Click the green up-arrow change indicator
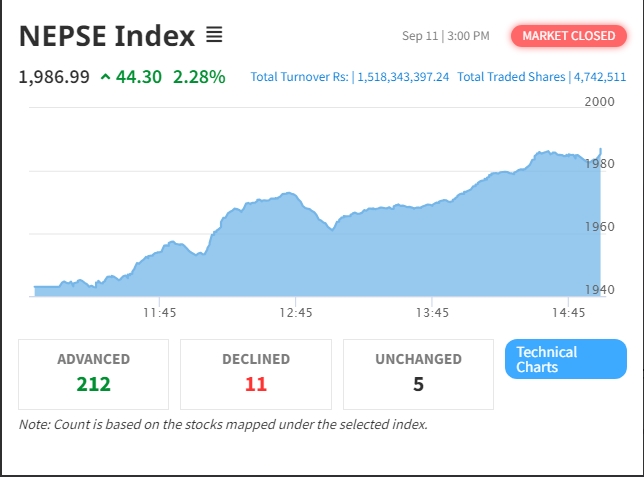 tap(106, 77)
